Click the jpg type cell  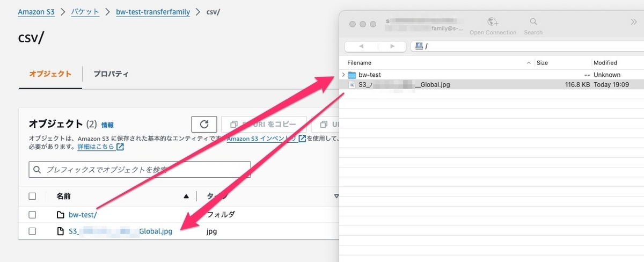[x=212, y=231]
